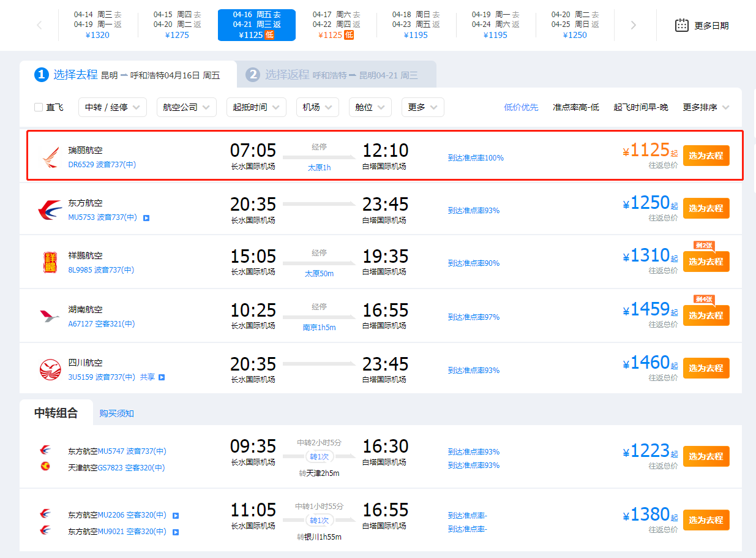Click the next dates arrow
Viewport: 756px width, 558px height.
tap(634, 25)
